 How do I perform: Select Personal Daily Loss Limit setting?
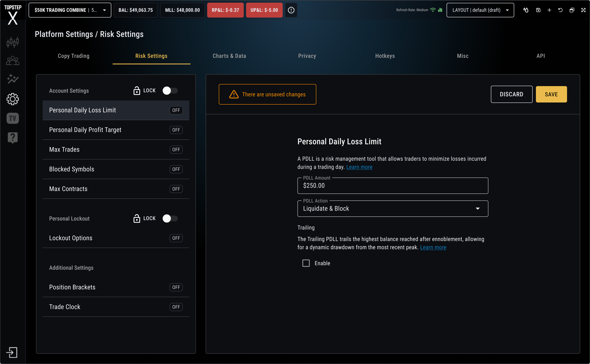(x=116, y=110)
